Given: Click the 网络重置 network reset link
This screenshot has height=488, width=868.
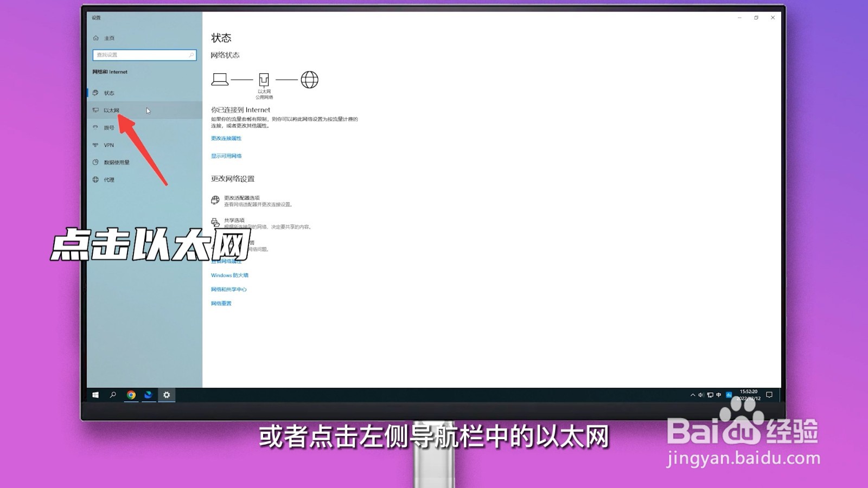Looking at the screenshot, I should tap(221, 303).
